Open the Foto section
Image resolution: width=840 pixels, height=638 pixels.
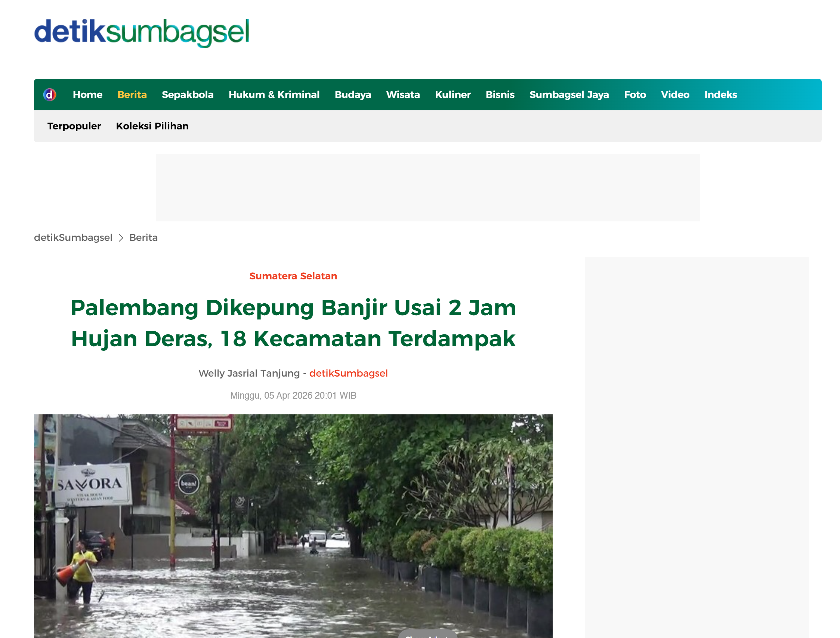[634, 95]
